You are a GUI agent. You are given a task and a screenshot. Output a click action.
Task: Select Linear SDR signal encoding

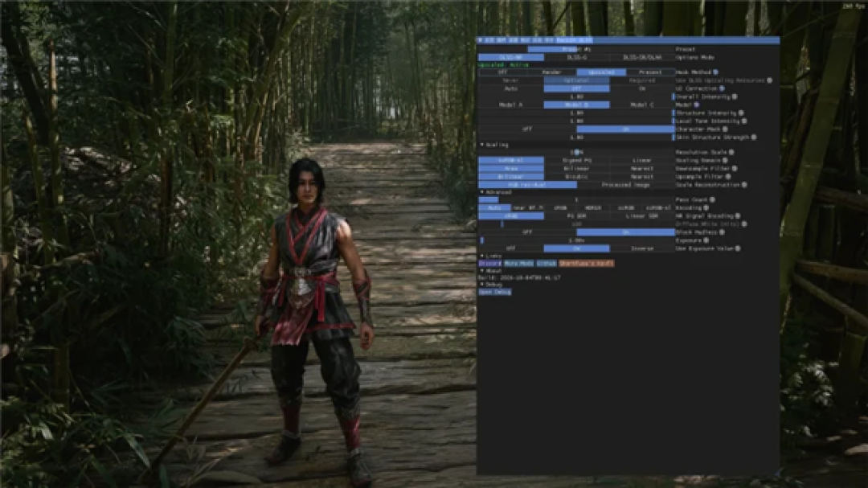click(642, 216)
